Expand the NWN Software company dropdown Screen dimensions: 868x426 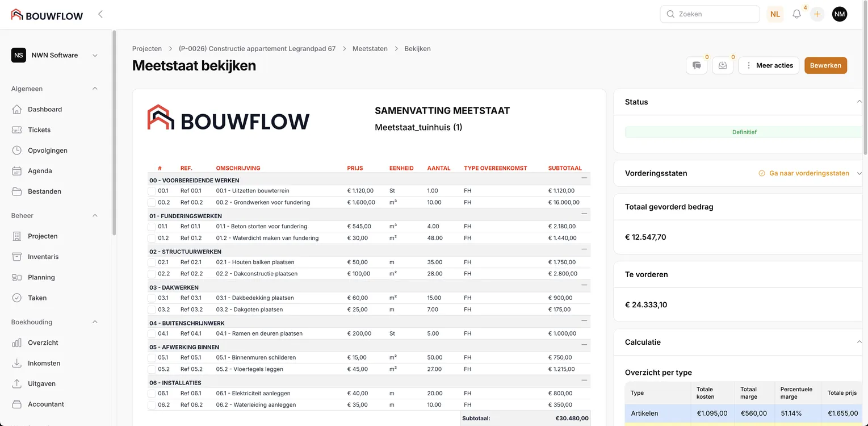[x=95, y=55]
